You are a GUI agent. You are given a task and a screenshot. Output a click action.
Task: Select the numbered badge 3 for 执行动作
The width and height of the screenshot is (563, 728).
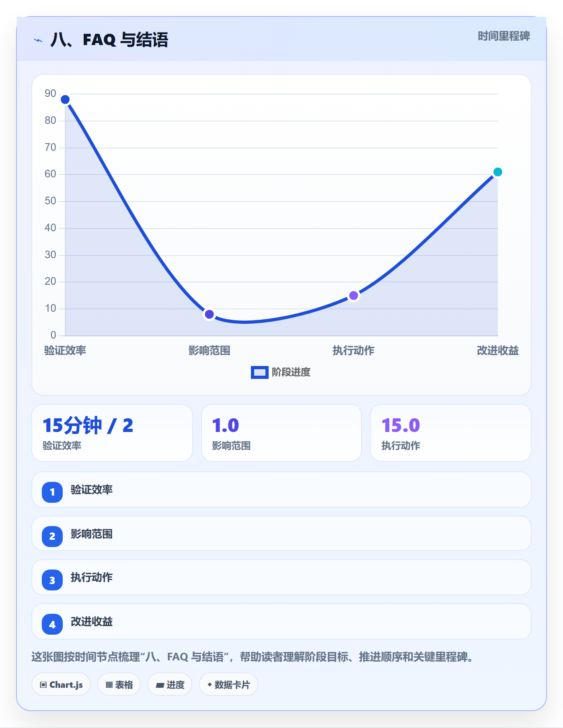(52, 580)
